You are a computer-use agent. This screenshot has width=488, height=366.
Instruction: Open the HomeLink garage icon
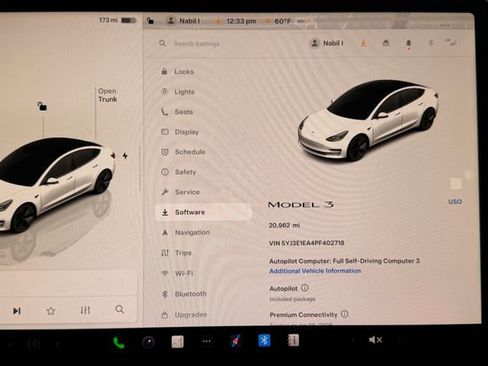[386, 43]
